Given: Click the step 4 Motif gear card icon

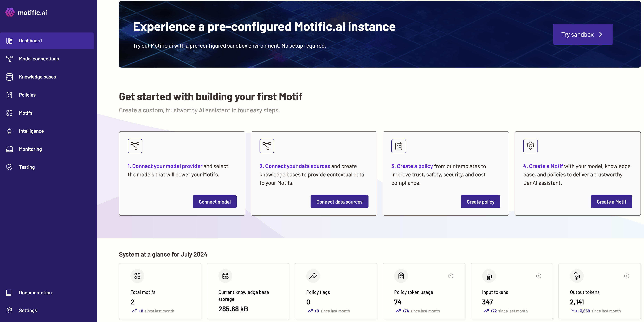Looking at the screenshot, I should click(531, 146).
